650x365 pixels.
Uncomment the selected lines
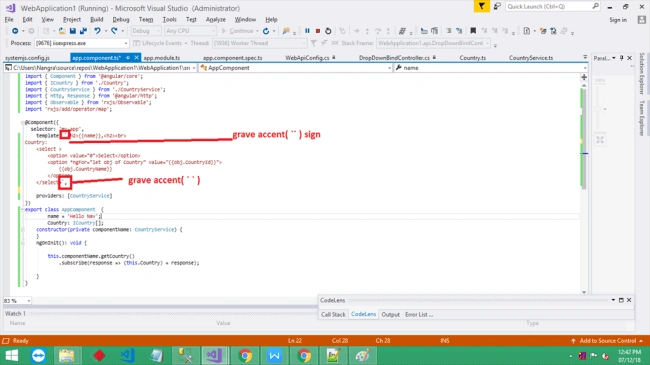[459, 31]
